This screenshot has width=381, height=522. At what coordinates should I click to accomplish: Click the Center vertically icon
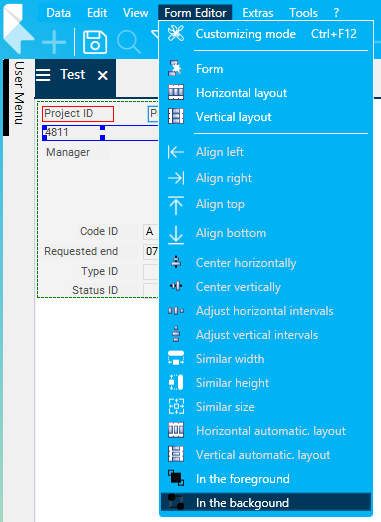pyautogui.click(x=176, y=286)
